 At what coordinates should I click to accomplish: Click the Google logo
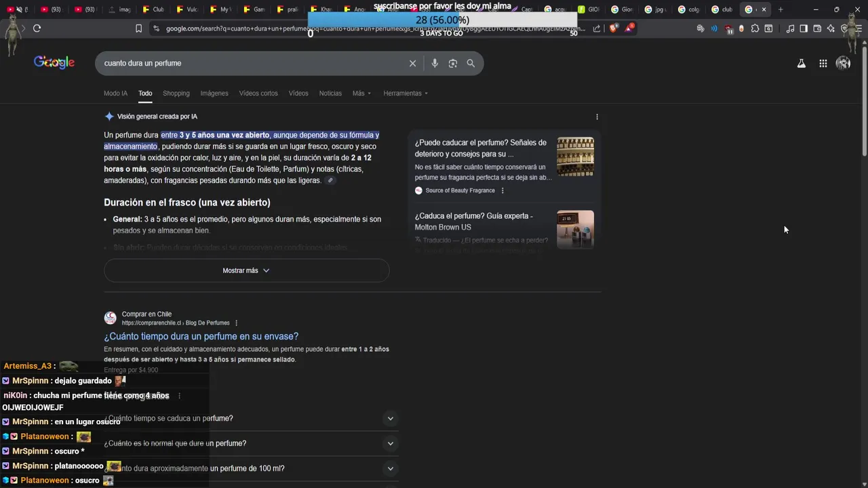click(x=54, y=62)
